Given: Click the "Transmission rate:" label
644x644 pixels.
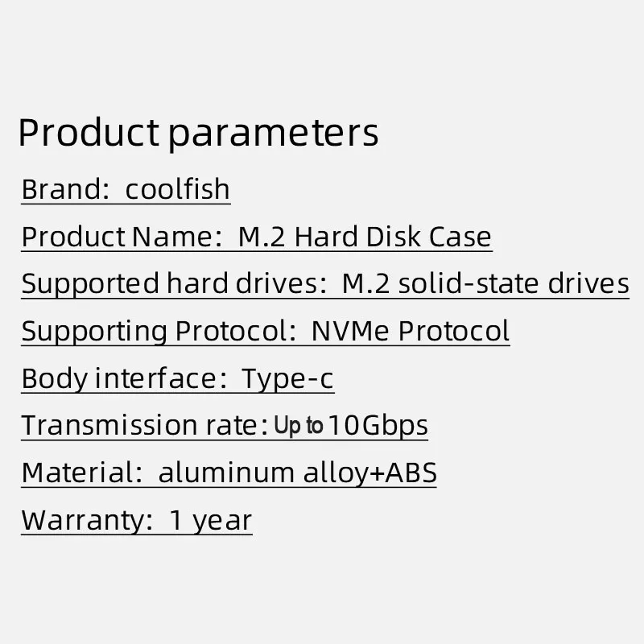Looking at the screenshot, I should 143,425.
